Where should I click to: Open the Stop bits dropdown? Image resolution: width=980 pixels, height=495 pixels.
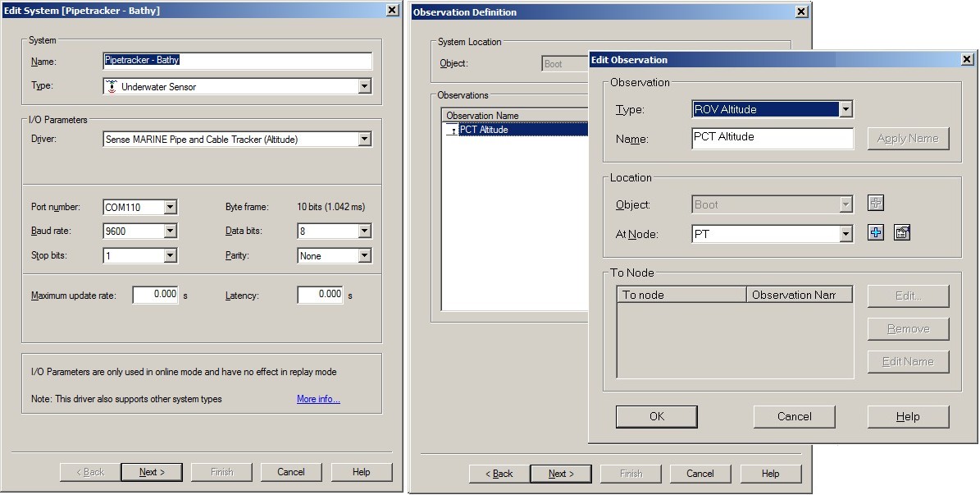coord(170,255)
